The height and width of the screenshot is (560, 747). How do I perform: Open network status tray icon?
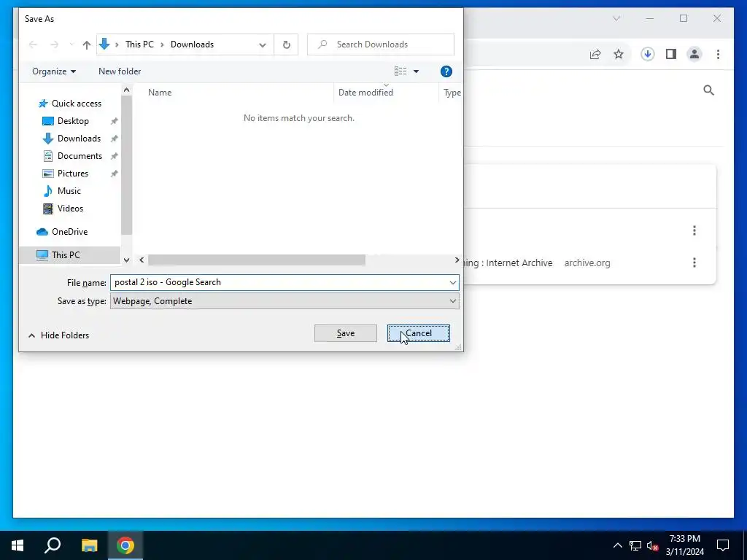click(635, 545)
